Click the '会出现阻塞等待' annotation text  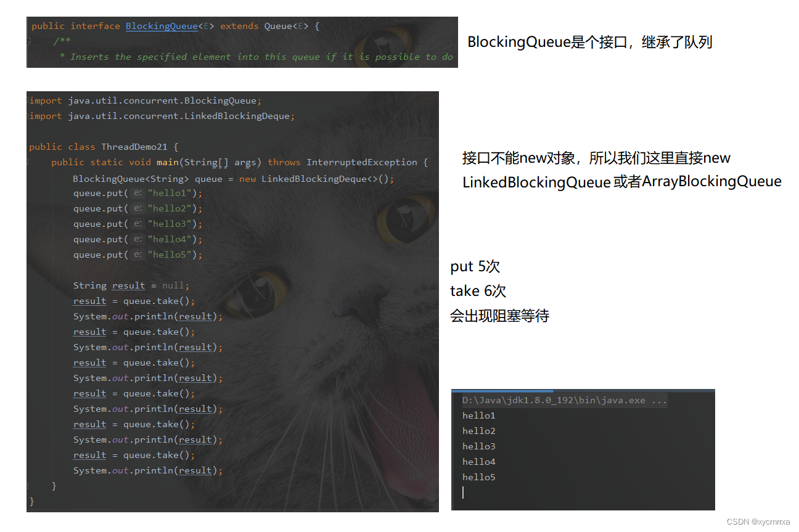pyautogui.click(x=500, y=316)
